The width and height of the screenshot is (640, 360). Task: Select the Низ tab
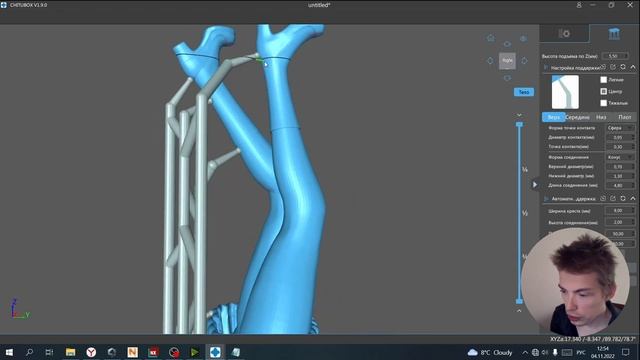click(x=601, y=117)
